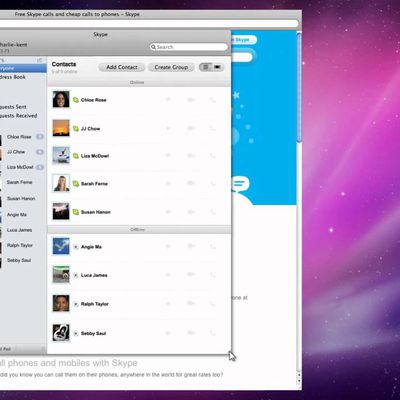Switch contacts to card view
This screenshot has height=400, width=400.
tap(218, 67)
